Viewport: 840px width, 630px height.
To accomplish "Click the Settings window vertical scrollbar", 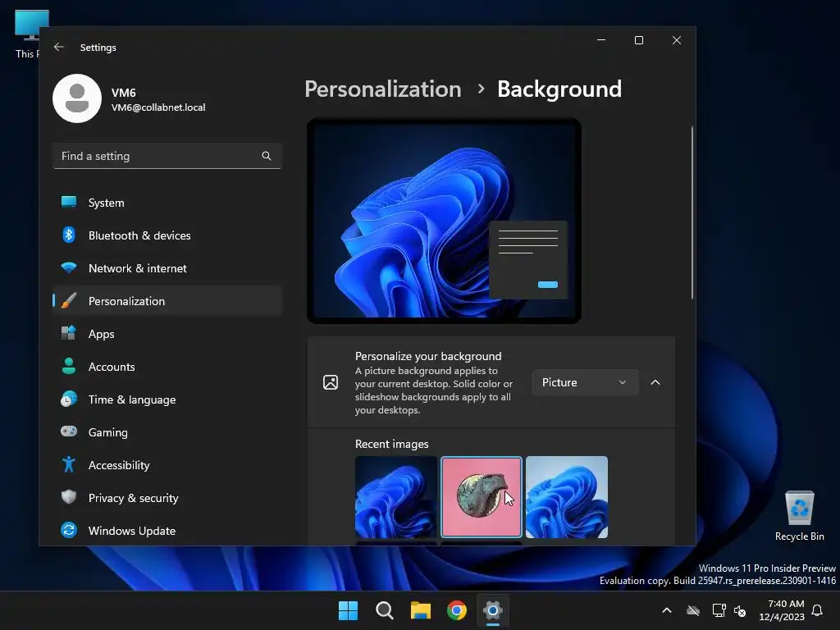I will pos(692,212).
